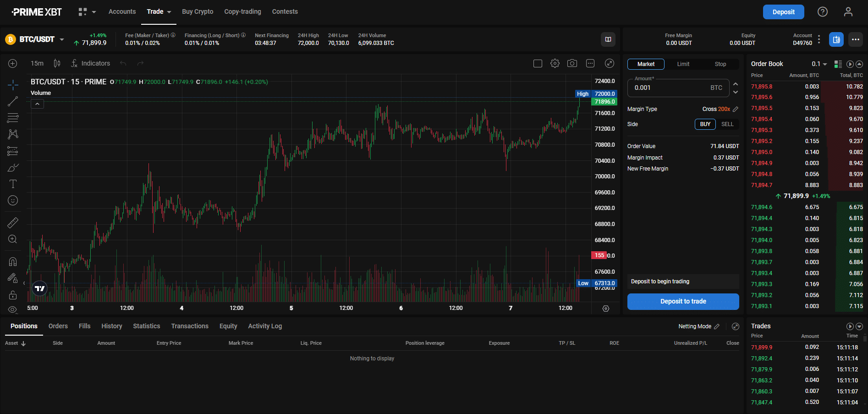Switch the order side to SELL
This screenshot has height=414, width=868.
[728, 124]
